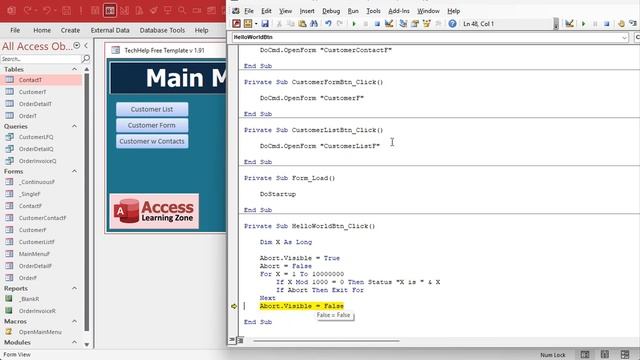Click the highlighted form view icon in Access quick toolbar
Image resolution: width=640 pixels, height=360 pixels.
pos(110,11)
